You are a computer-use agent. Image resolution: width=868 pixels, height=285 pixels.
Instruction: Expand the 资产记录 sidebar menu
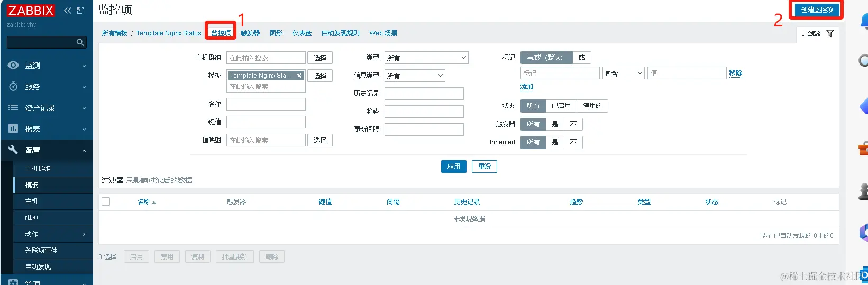coord(47,108)
